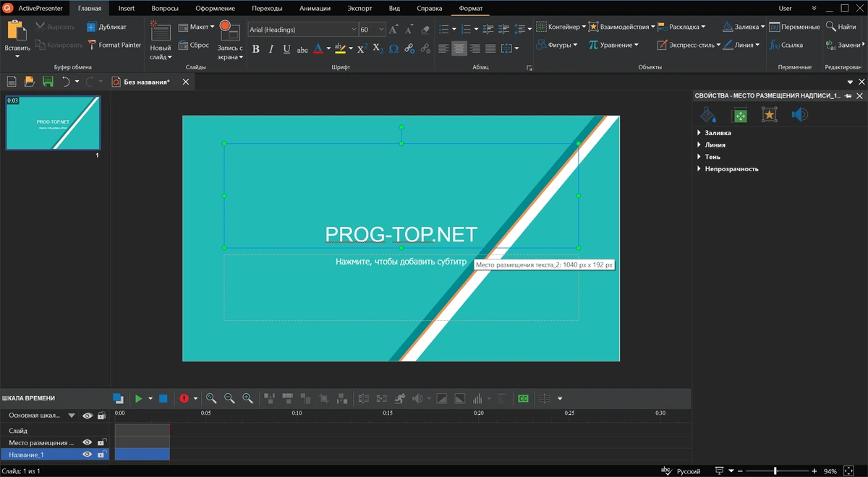The width and height of the screenshot is (868, 477).
Task: Open Interactivity star tab in properties pane
Action: [x=770, y=115]
